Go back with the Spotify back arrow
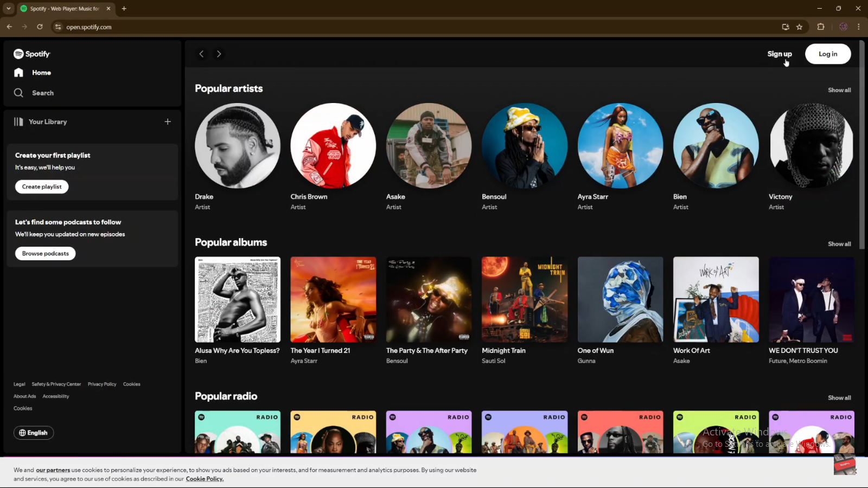The image size is (868, 488). pyautogui.click(x=201, y=54)
